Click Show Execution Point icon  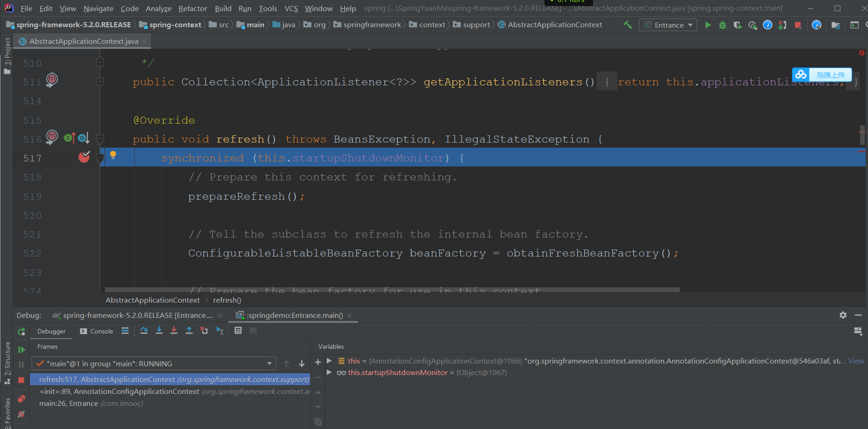125,331
